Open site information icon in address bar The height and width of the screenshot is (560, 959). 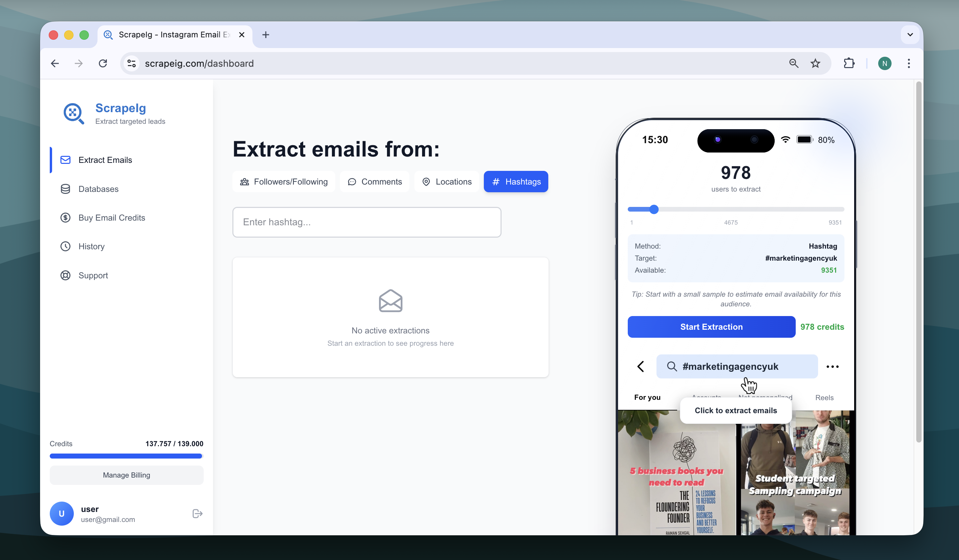click(132, 63)
